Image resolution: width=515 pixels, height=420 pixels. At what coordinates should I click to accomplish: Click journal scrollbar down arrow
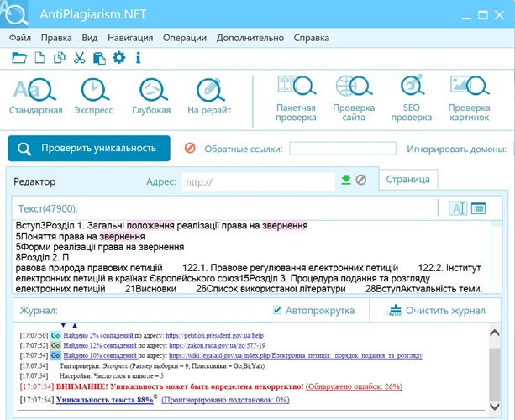[x=494, y=407]
